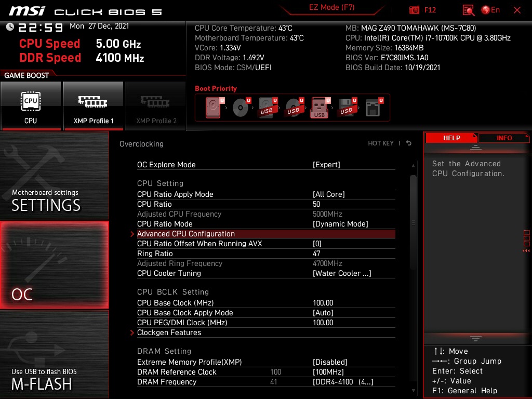This screenshot has height=399, width=532.
Task: Switch to EZ Mode (F7)
Action: [331, 7]
